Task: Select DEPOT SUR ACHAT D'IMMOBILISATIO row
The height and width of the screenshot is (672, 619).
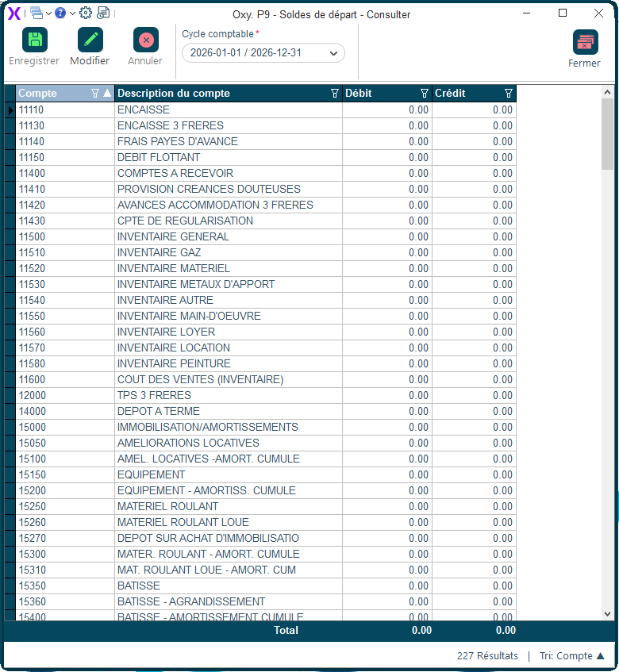Action: tap(266, 538)
